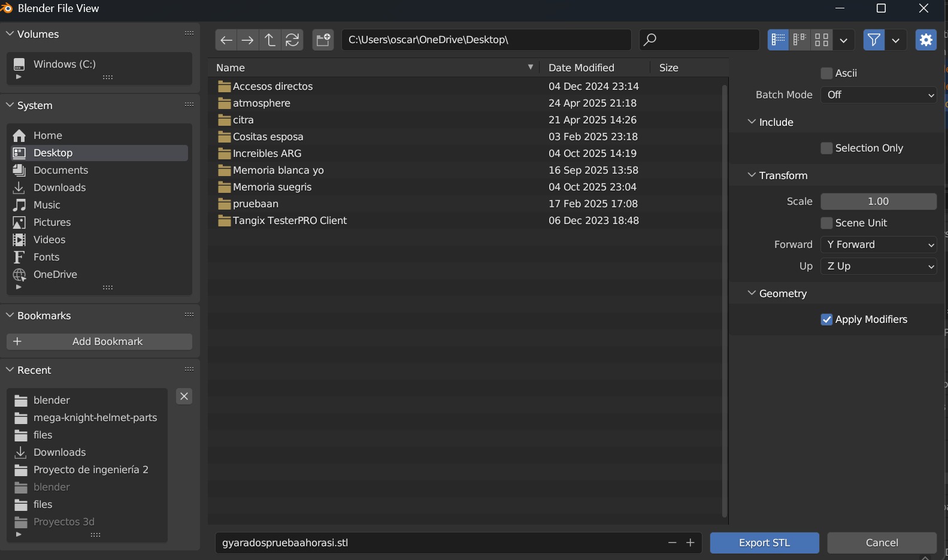Go back to previous folder
The image size is (948, 560).
click(226, 40)
